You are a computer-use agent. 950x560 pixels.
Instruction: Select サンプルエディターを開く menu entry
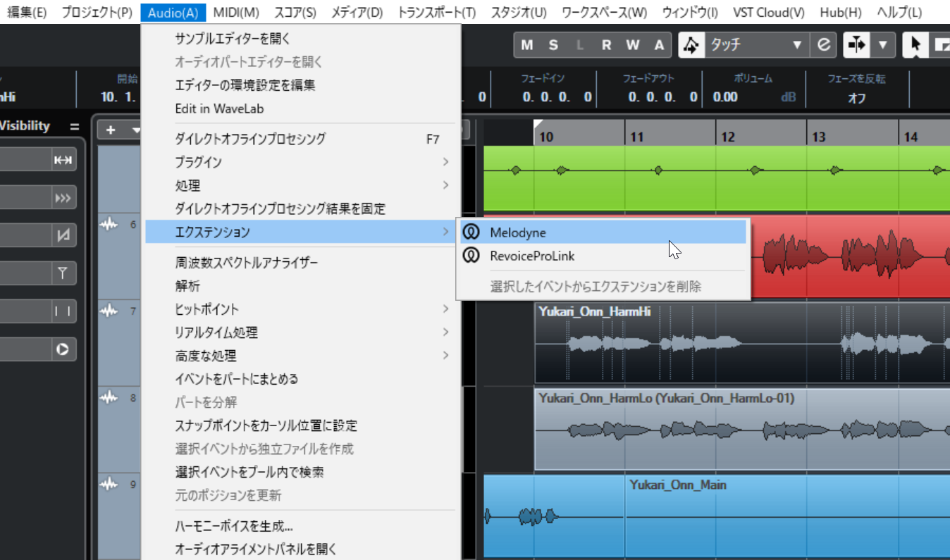pos(301,39)
